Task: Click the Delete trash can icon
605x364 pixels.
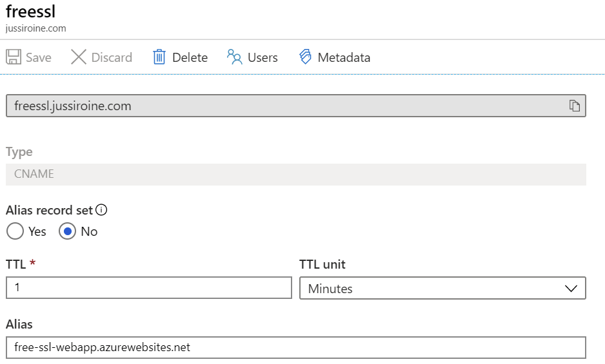Action: pyautogui.click(x=159, y=57)
